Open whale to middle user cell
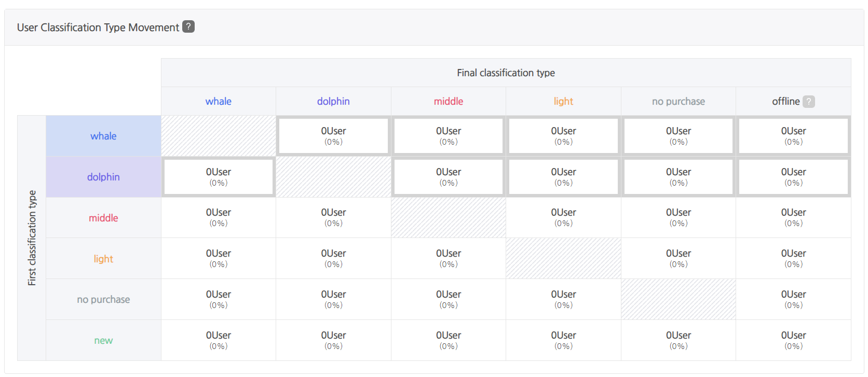The height and width of the screenshot is (377, 868). tap(449, 136)
